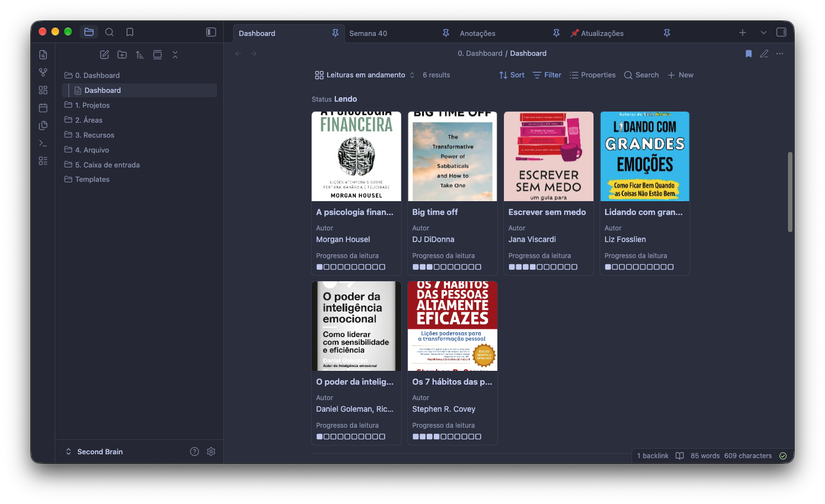Screen dimensions: 825x504
Task: Open graph view from the ribbon
Action: tap(43, 72)
